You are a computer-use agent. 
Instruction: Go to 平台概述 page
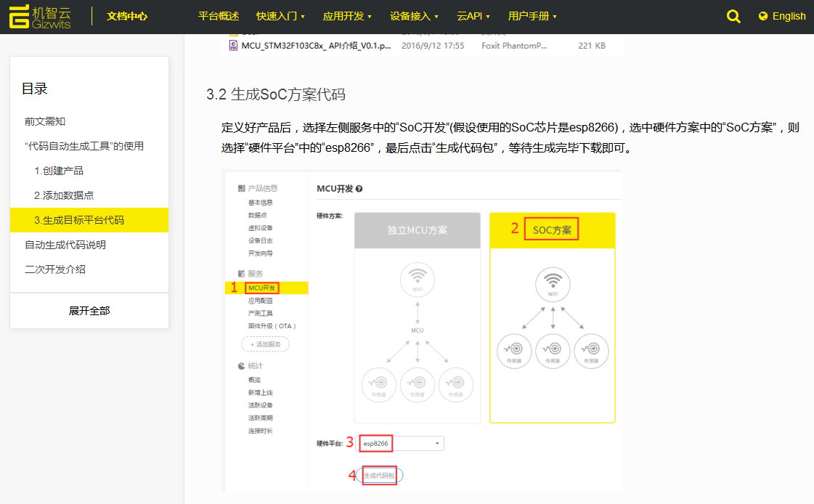[x=219, y=16]
